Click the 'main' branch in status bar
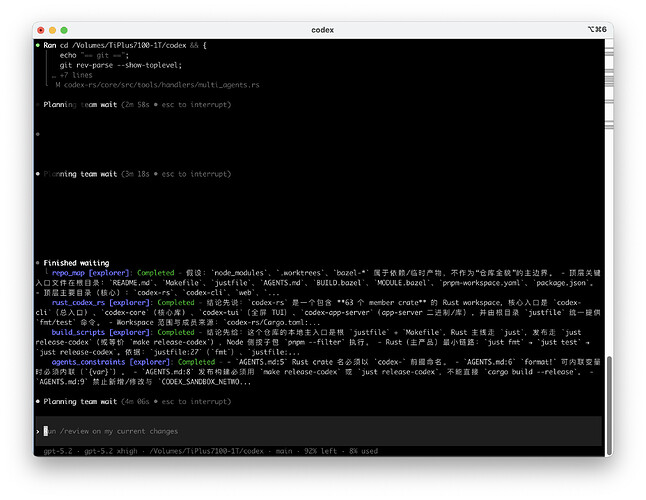 pos(284,451)
